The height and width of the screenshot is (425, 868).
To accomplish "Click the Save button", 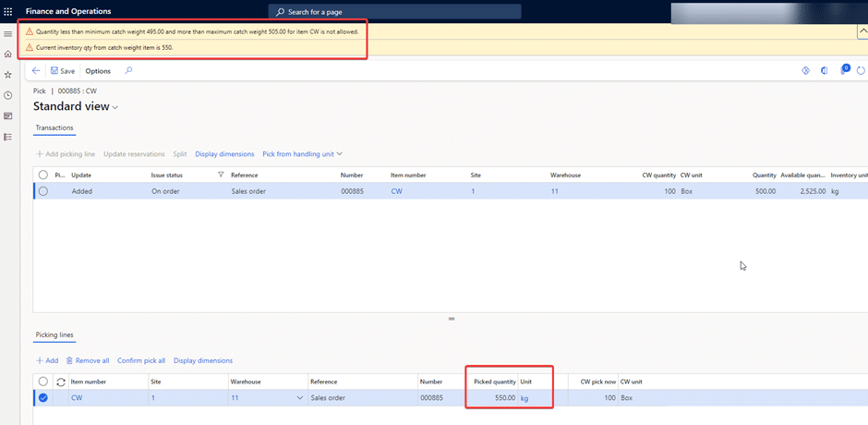I will (x=63, y=71).
